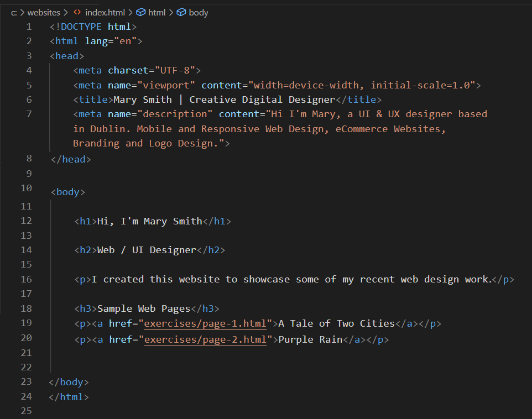Click the 'charset="UTF-8"' attribute
Viewport: 532px width, 419px height.
pyautogui.click(x=152, y=71)
